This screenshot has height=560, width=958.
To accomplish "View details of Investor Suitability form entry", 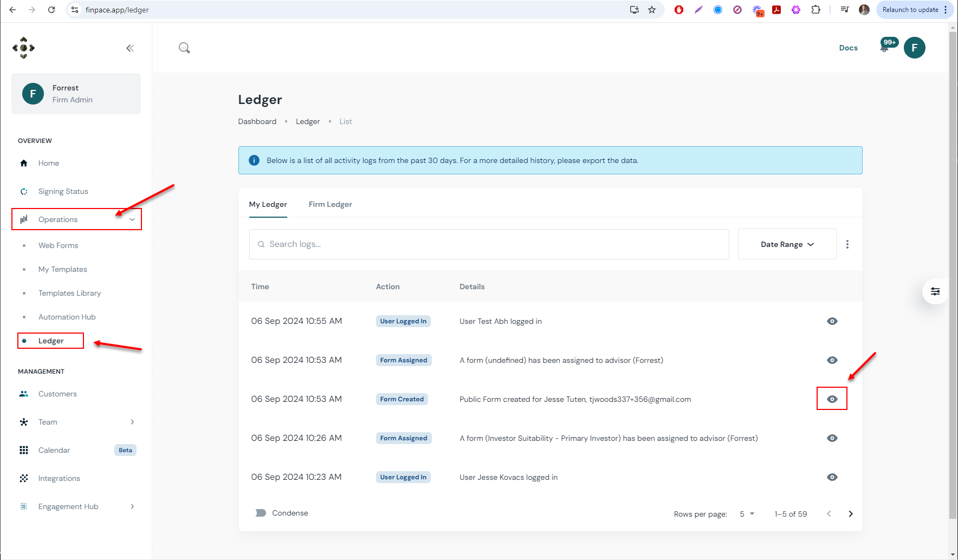I will [832, 438].
